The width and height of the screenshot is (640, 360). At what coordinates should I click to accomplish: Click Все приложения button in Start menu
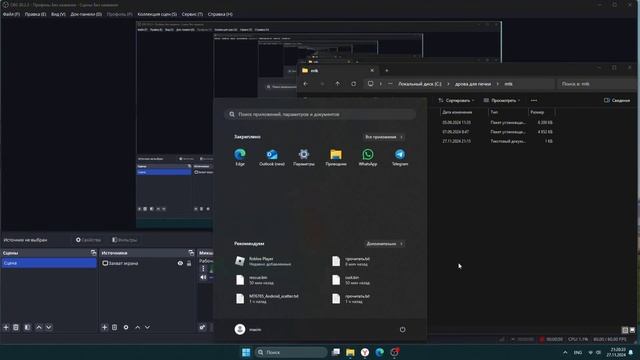[384, 137]
